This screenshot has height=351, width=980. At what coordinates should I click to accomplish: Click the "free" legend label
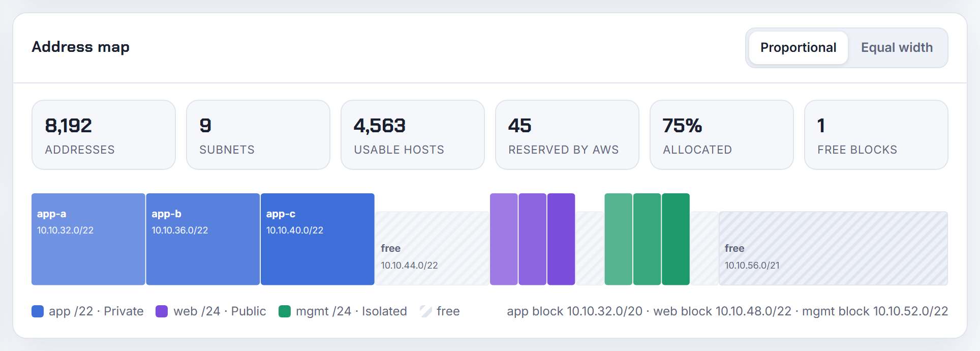pos(448,311)
